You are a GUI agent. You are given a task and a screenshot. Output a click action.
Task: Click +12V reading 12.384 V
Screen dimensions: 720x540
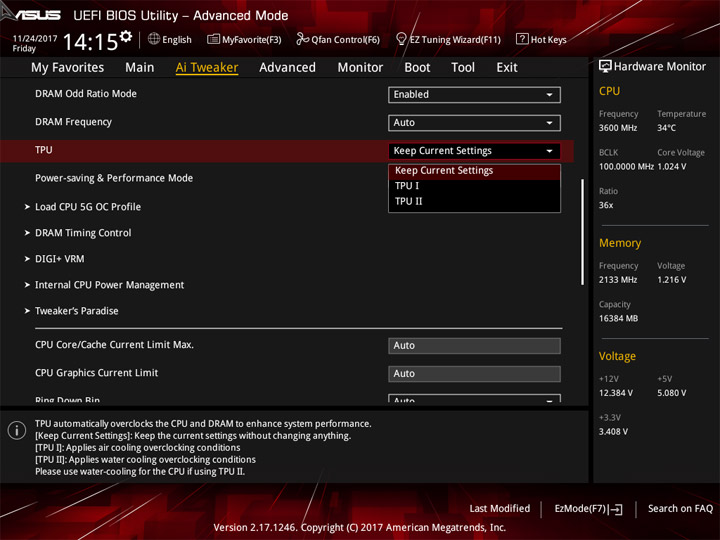tap(616, 393)
